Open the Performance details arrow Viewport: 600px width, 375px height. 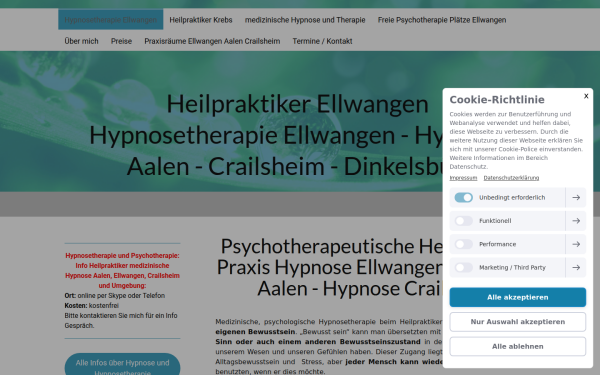pyautogui.click(x=576, y=244)
